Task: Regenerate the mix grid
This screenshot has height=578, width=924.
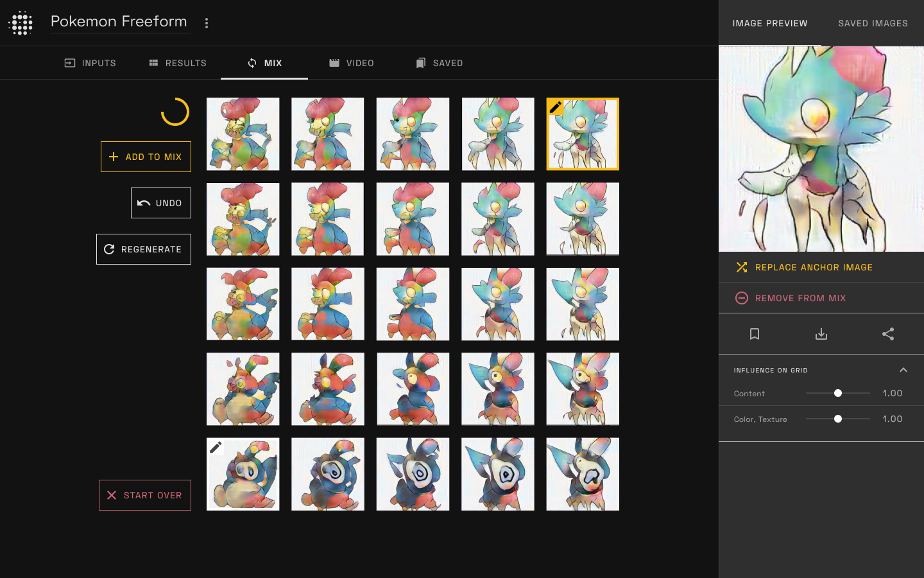Action: (144, 249)
